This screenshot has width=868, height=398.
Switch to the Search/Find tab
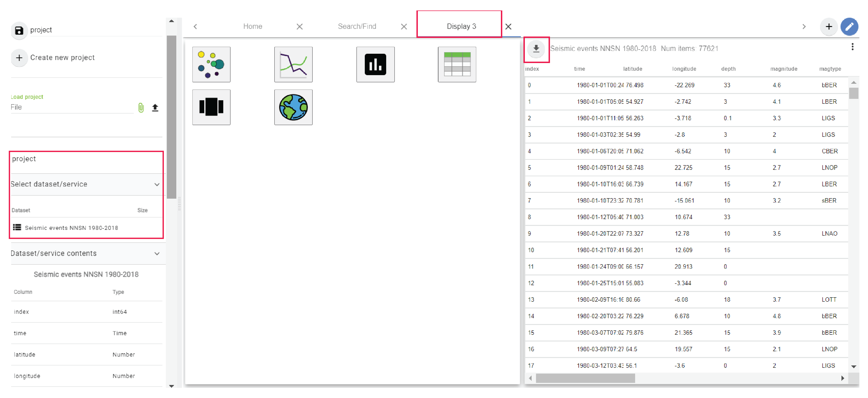[357, 26]
